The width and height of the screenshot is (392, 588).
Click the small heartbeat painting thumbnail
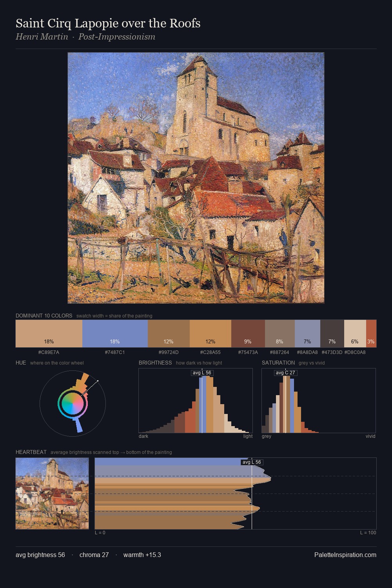point(52,494)
